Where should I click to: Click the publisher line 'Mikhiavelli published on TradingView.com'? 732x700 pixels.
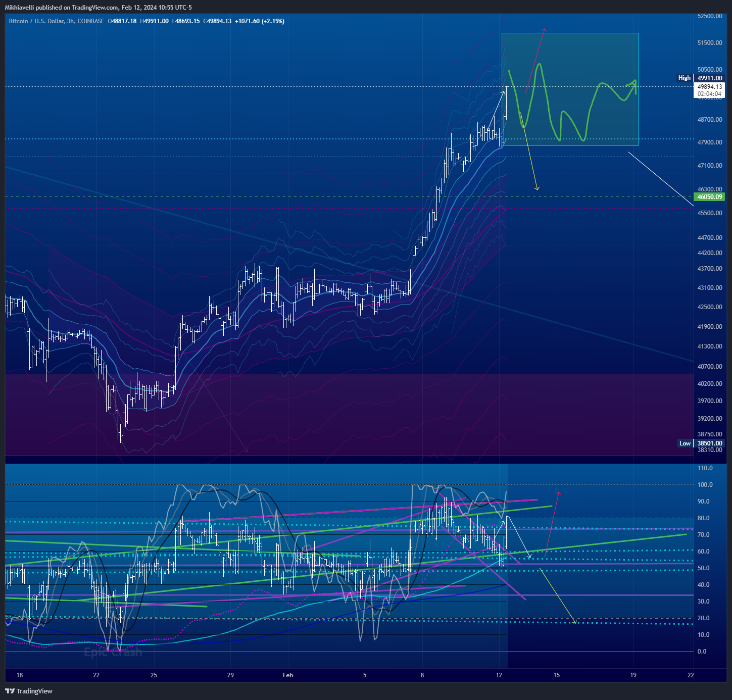pos(62,8)
